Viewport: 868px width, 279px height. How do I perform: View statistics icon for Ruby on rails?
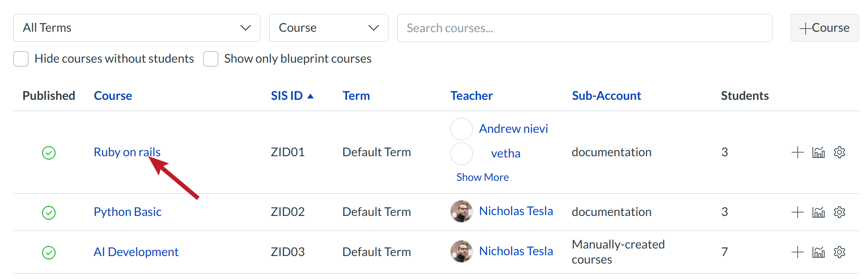(x=818, y=152)
